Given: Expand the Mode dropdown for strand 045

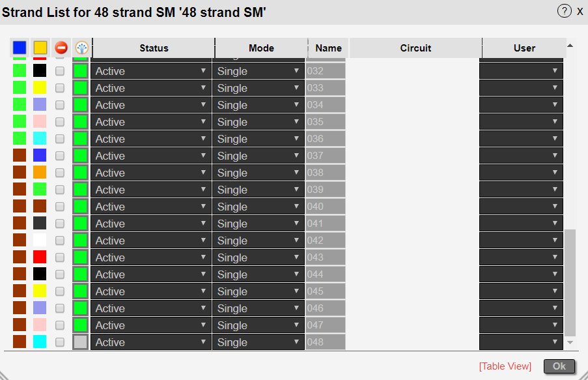Looking at the screenshot, I should pos(259,291).
